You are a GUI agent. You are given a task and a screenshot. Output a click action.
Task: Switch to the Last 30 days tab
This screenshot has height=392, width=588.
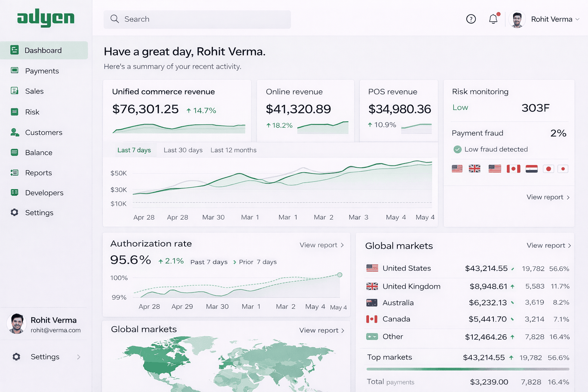pyautogui.click(x=183, y=150)
